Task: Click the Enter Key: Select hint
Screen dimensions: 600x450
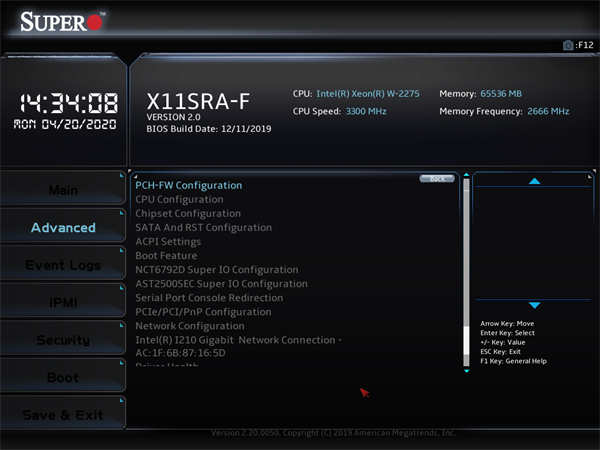Action: (507, 333)
